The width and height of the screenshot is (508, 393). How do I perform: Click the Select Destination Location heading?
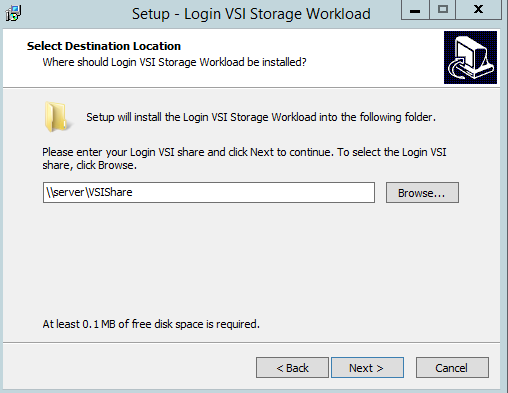tap(104, 46)
